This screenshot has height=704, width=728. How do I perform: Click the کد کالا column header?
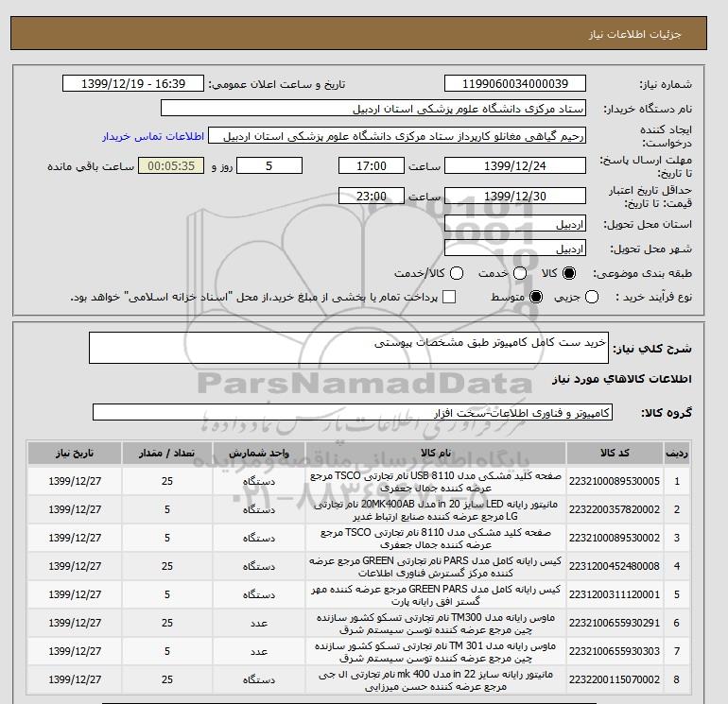[615, 453]
